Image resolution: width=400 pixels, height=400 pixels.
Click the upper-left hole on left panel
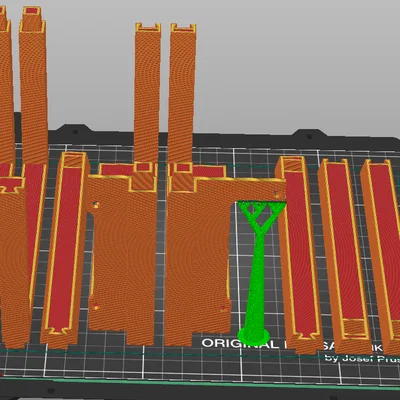96,205
